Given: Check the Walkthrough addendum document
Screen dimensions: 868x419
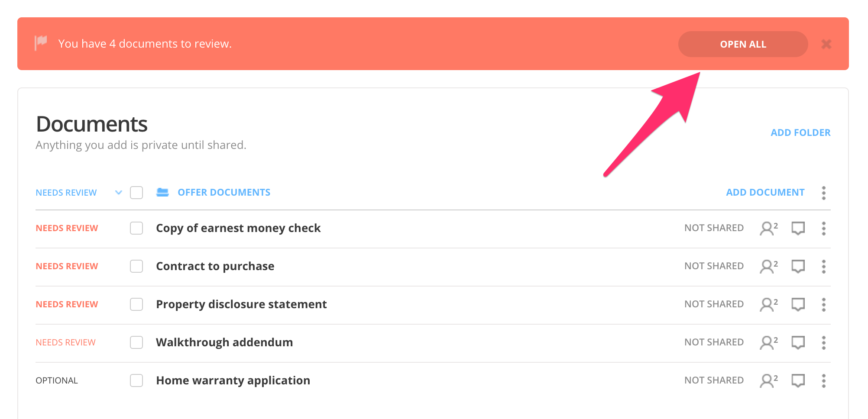Looking at the screenshot, I should coord(136,342).
